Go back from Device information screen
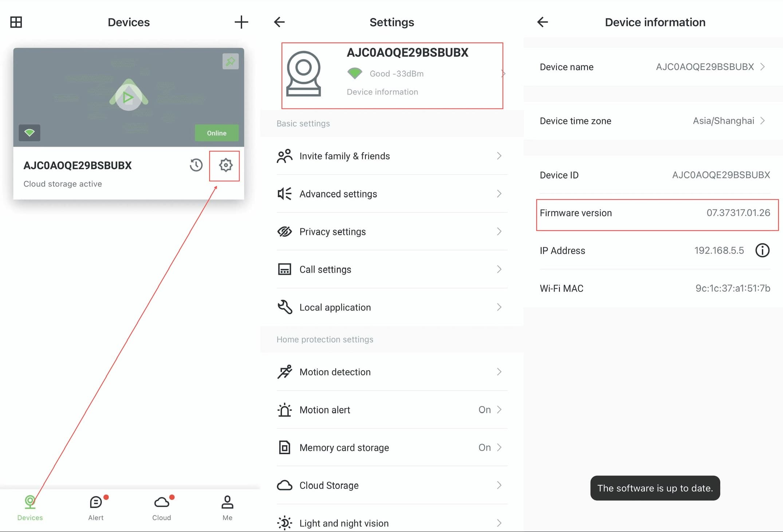This screenshot has height=532, width=783. coord(543,22)
